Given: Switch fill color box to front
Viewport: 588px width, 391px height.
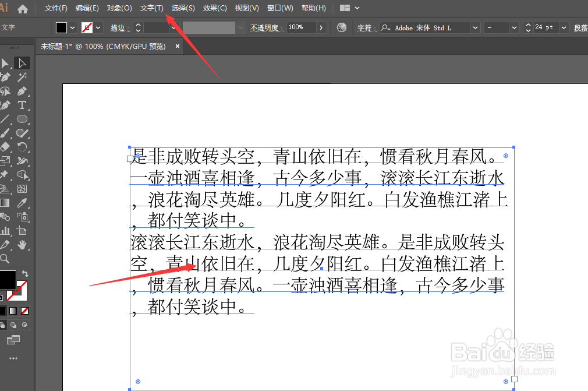Looking at the screenshot, I should [x=8, y=280].
